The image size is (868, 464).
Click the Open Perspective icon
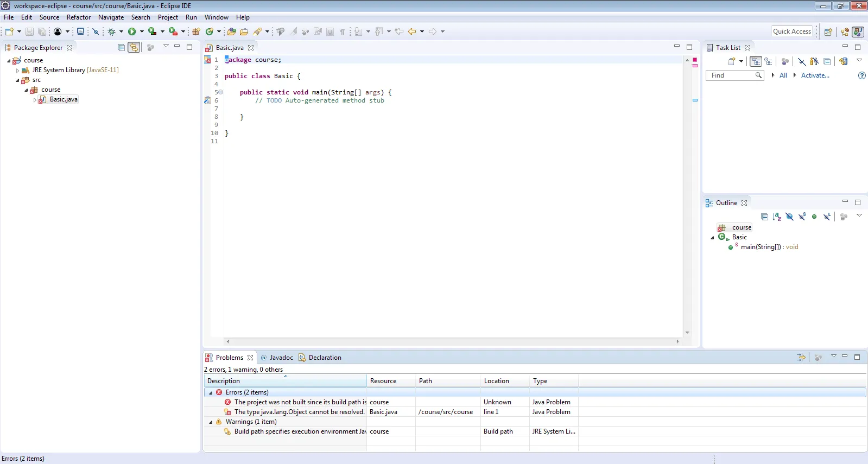tap(828, 31)
